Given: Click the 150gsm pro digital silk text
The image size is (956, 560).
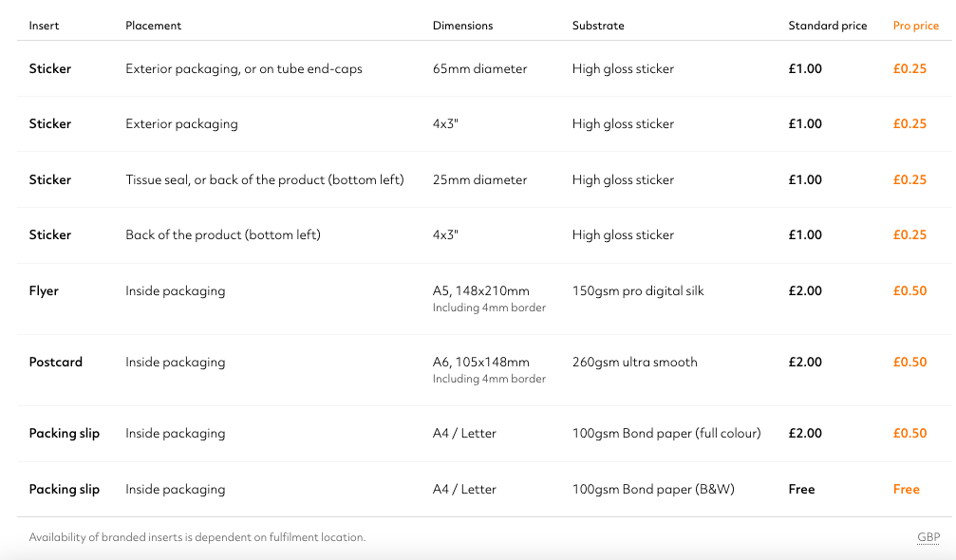Looking at the screenshot, I should tap(638, 290).
